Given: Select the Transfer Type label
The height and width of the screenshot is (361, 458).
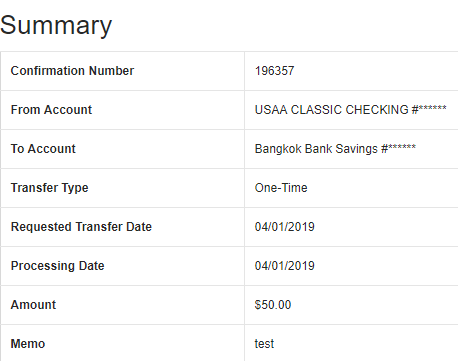Looking at the screenshot, I should 50,188.
